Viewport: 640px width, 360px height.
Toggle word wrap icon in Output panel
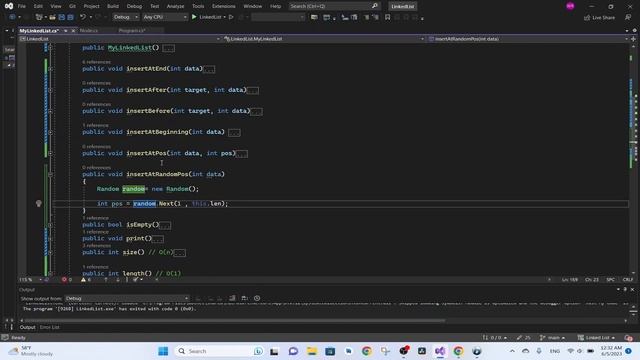[x=244, y=298]
